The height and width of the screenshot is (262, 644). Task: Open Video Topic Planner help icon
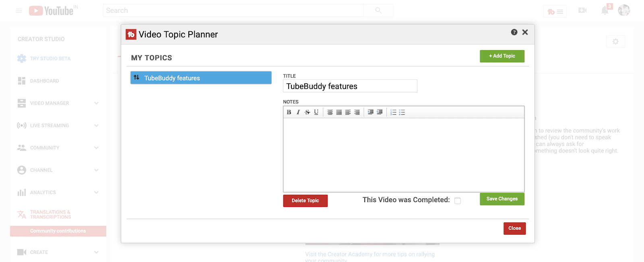click(514, 32)
